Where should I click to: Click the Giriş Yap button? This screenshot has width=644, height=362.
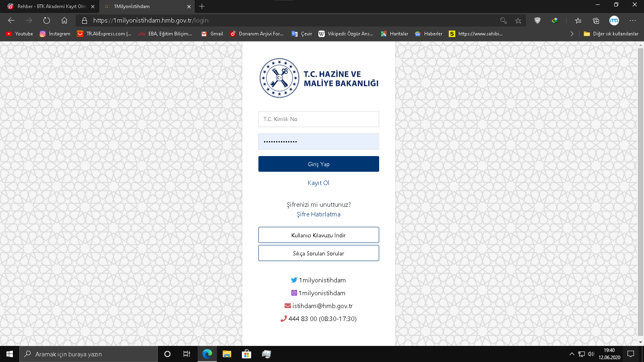(x=319, y=164)
